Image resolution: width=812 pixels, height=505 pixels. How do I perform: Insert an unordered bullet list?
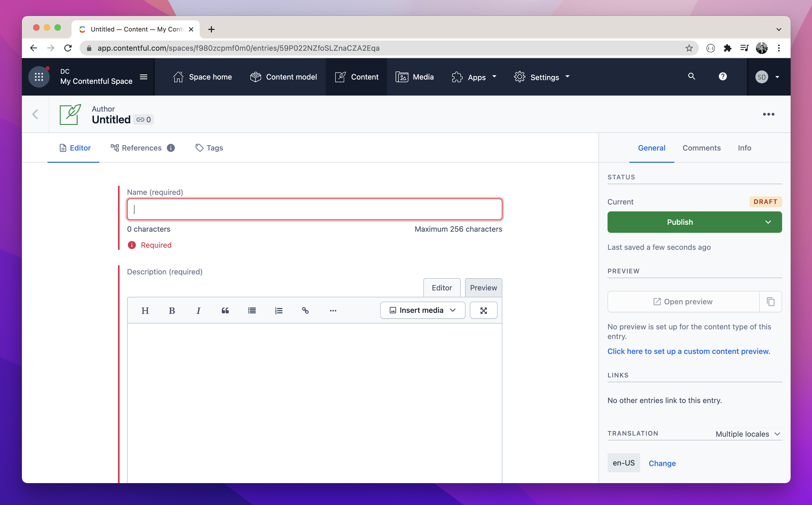pyautogui.click(x=252, y=311)
